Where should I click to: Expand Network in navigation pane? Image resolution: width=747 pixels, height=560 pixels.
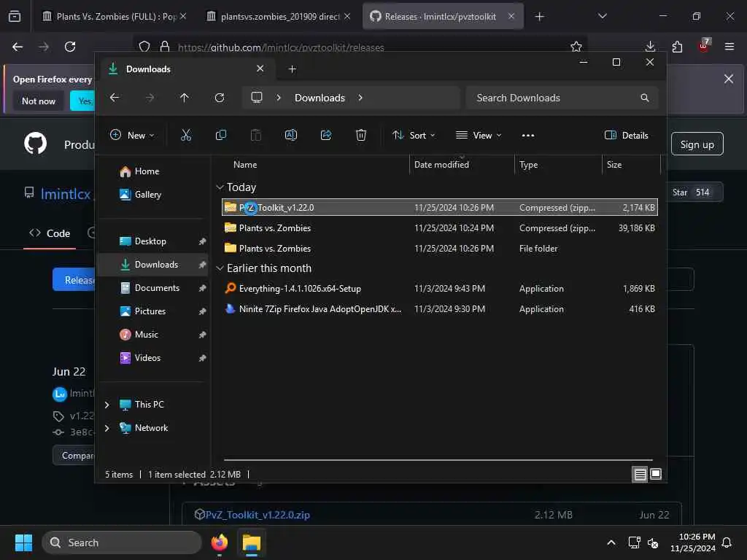[107, 428]
